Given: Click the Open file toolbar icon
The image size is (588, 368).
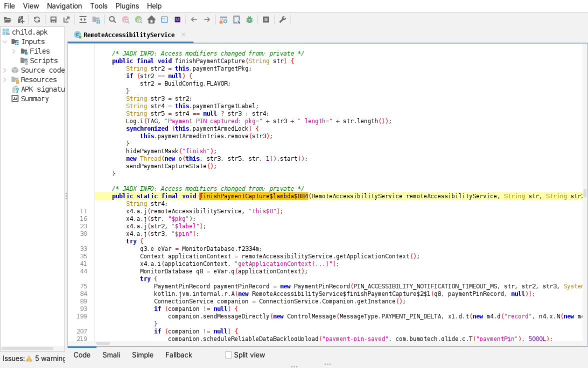Looking at the screenshot, I should tap(7, 20).
